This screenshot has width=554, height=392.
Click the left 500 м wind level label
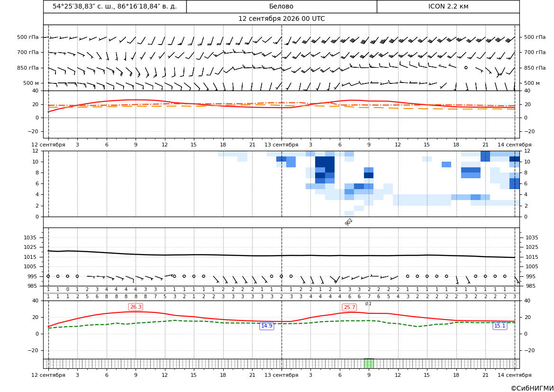point(31,83)
